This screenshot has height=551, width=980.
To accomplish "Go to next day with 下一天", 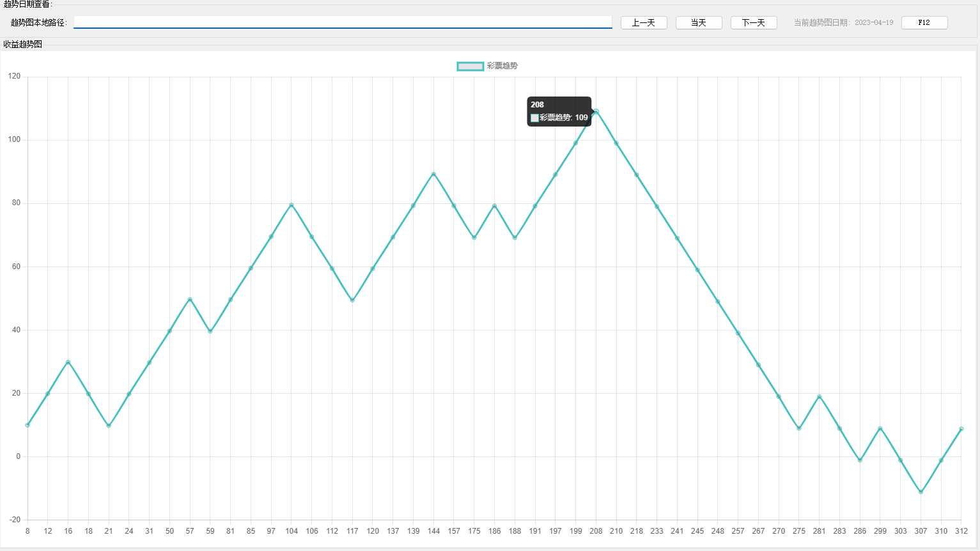I will 754,23.
